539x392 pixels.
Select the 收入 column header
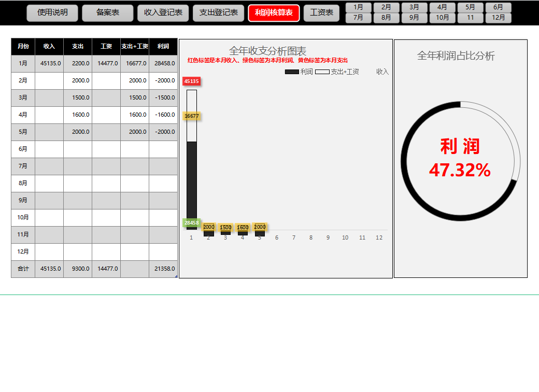[49, 47]
